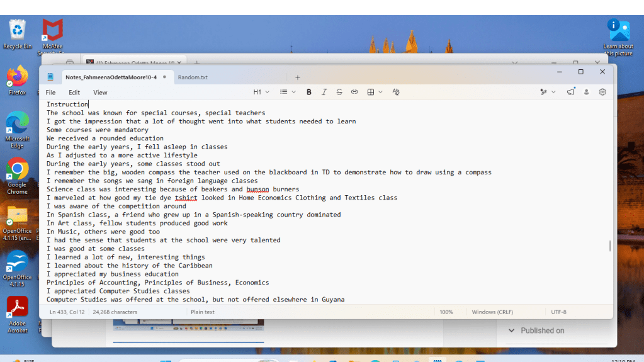Click line "In Art class, fellow students produced good work"
The height and width of the screenshot is (362, 644).
click(x=137, y=223)
